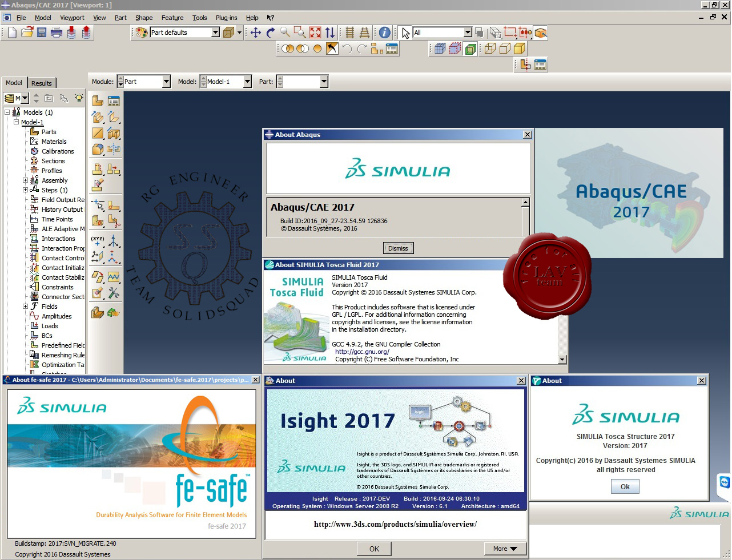The image size is (732, 560).
Task: Click the New Model Database icon
Action: (x=12, y=33)
